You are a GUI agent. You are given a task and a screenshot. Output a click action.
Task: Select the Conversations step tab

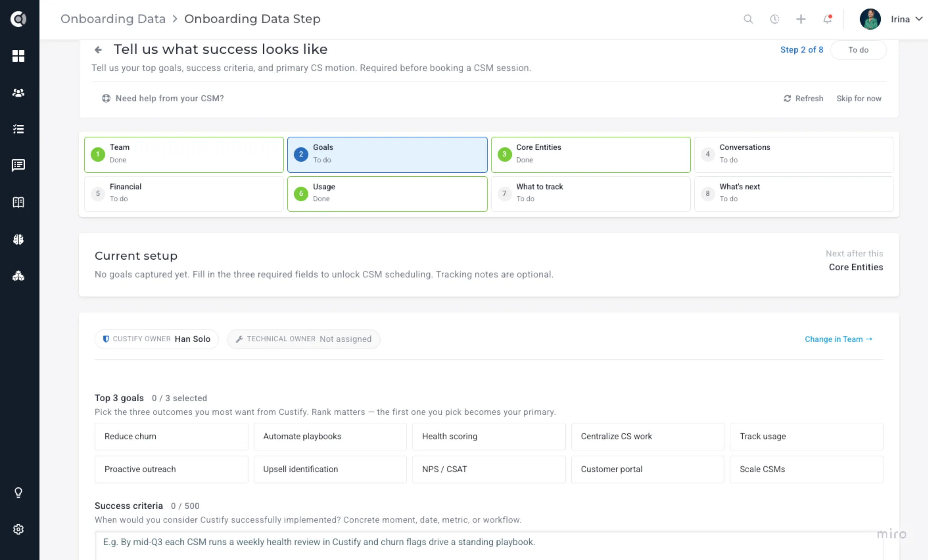794,155
